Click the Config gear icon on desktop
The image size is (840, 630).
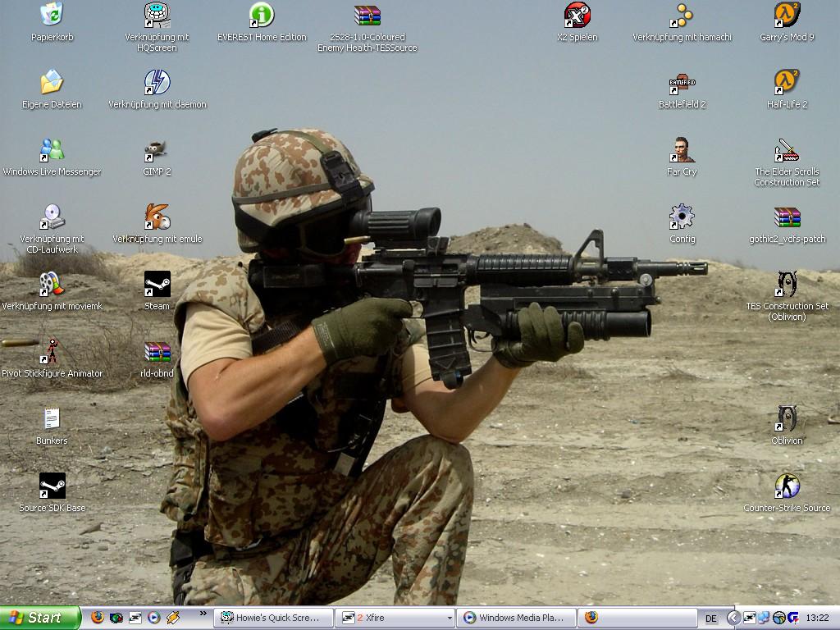click(682, 217)
